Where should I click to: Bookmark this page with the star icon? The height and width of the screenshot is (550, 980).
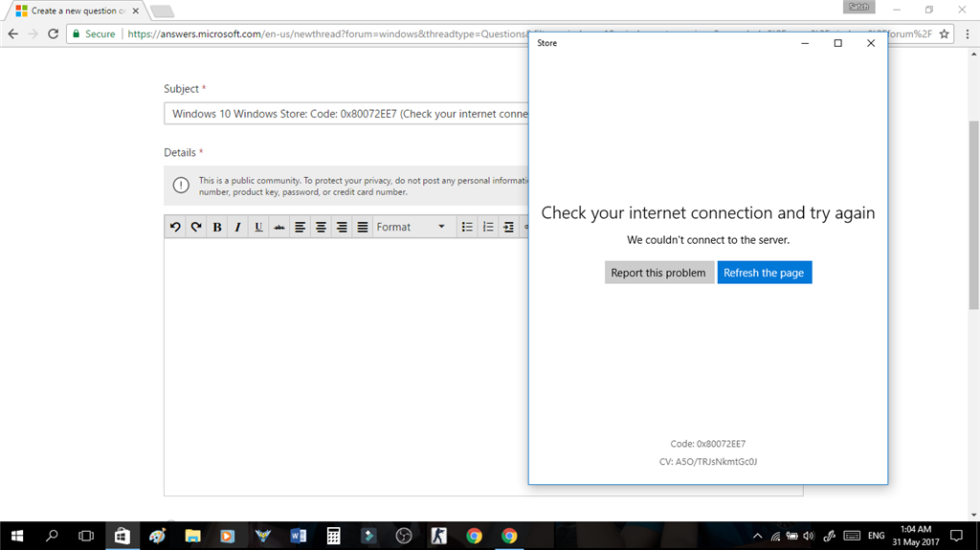944,33
